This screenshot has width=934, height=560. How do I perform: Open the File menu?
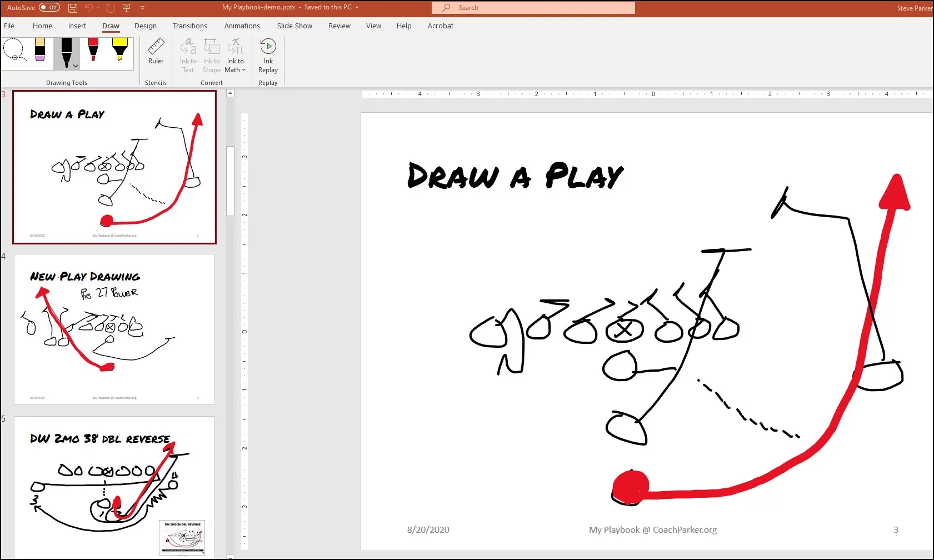point(9,26)
